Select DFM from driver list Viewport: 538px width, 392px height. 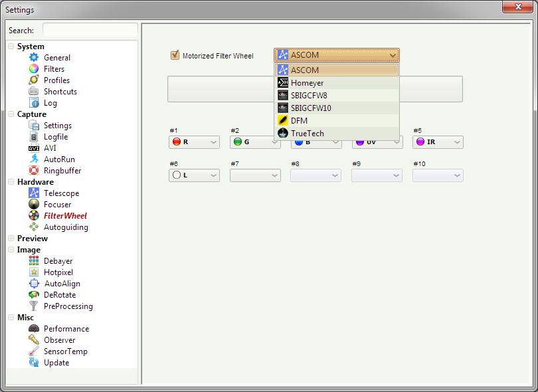coord(337,121)
